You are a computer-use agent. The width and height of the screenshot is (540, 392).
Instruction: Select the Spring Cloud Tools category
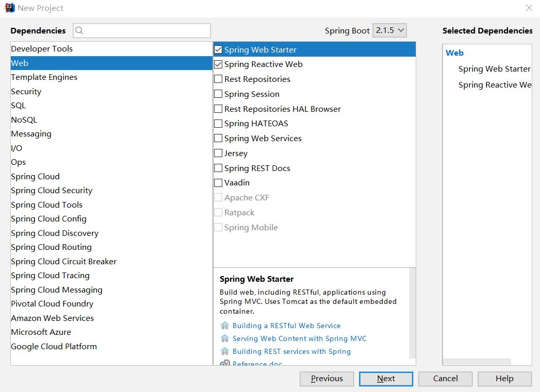pos(111,205)
